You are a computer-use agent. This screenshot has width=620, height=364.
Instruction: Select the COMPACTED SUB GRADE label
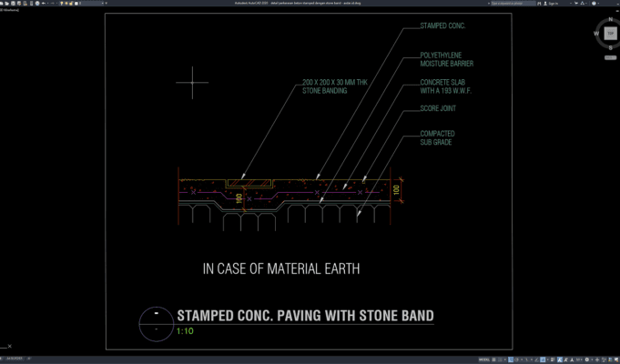tap(437, 138)
